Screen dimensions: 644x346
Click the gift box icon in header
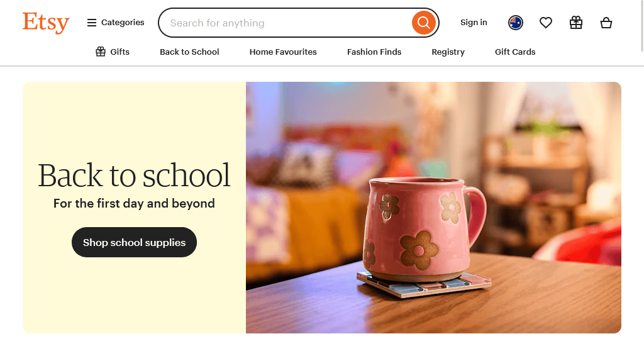point(576,23)
